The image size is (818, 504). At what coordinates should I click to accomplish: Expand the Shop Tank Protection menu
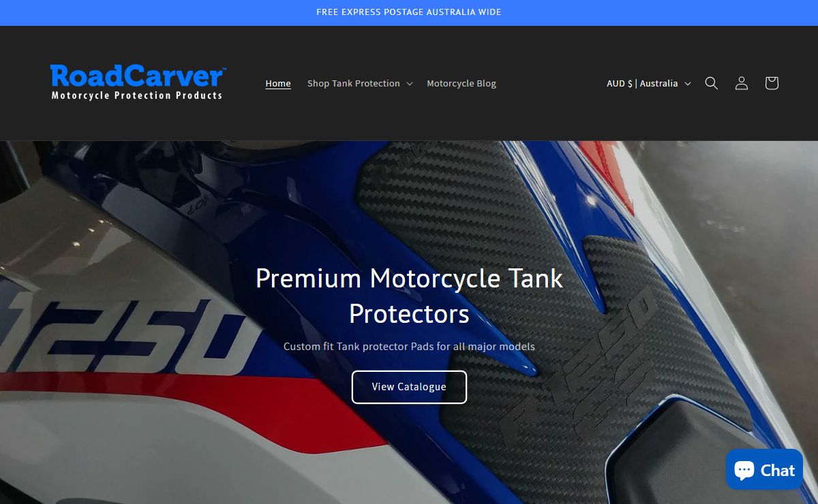pos(360,83)
